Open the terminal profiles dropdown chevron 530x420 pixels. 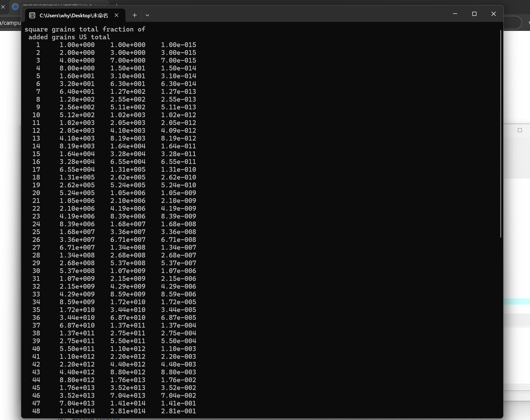pos(147,15)
